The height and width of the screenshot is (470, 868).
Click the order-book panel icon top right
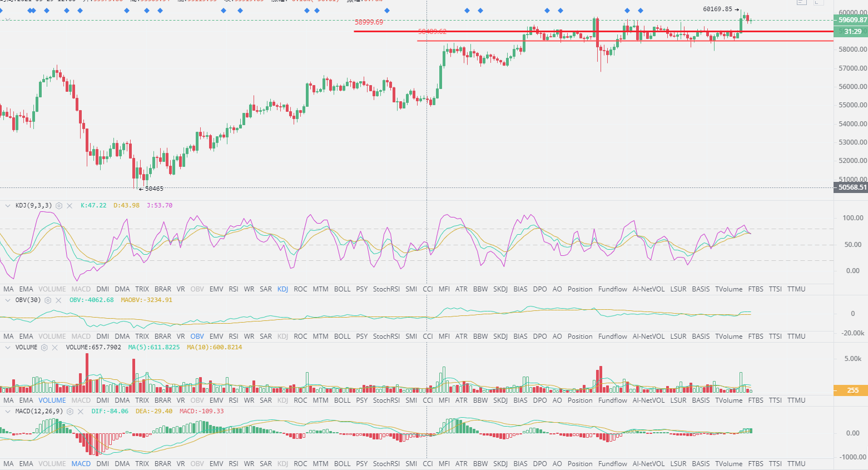801,3
